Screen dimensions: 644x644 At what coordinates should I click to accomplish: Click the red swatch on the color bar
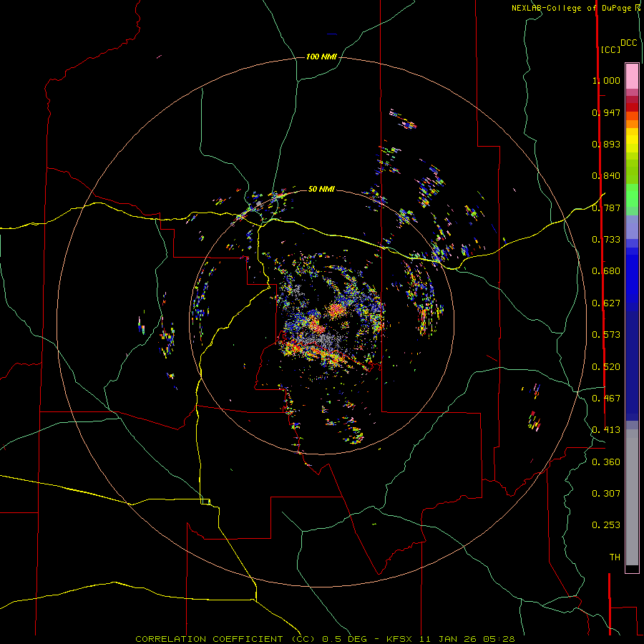[632, 107]
